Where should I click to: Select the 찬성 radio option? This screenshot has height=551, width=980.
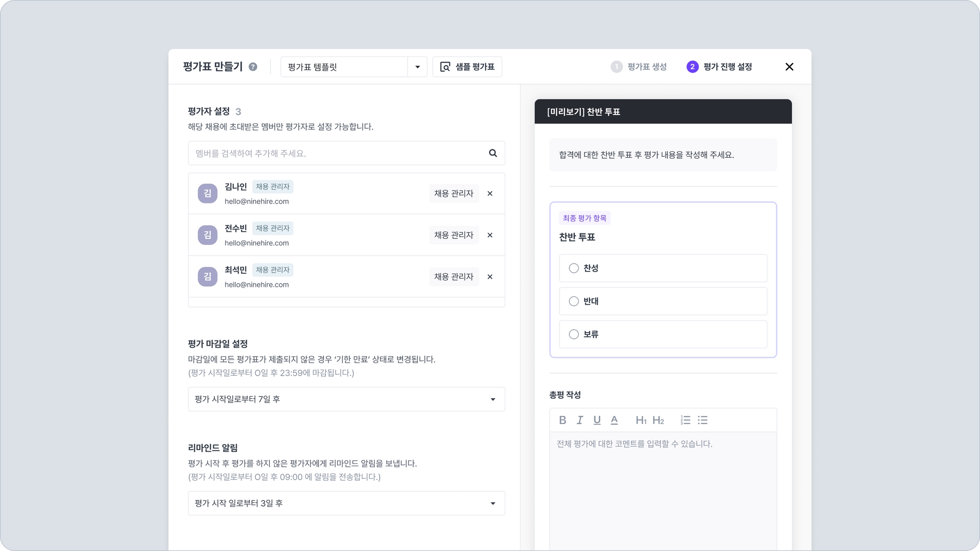tap(574, 268)
